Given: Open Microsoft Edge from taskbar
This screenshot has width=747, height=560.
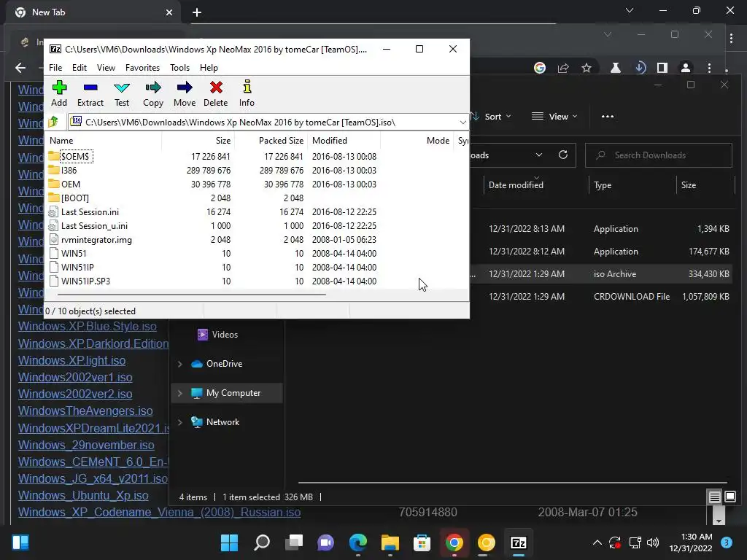Looking at the screenshot, I should (x=357, y=542).
